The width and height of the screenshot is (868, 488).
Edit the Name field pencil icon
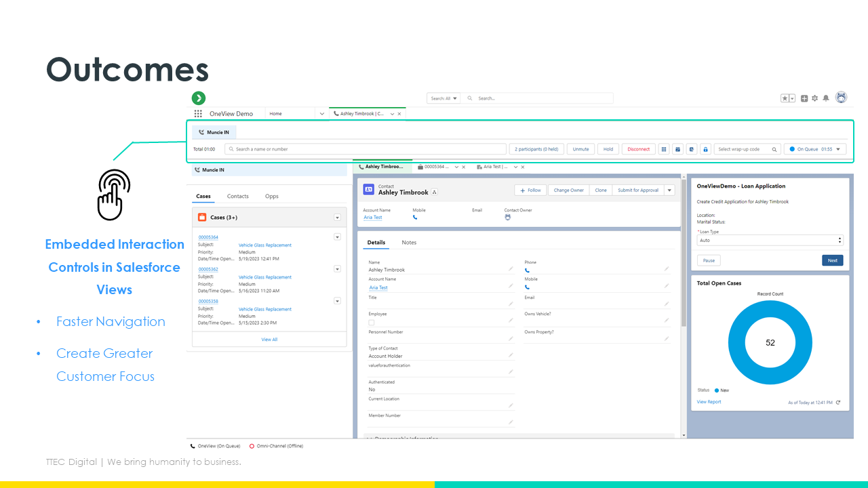tap(511, 269)
